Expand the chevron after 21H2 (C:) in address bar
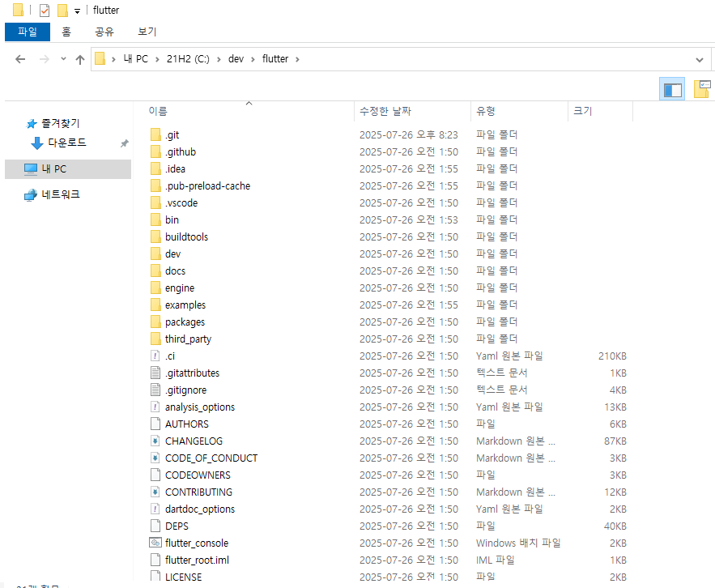 click(219, 59)
